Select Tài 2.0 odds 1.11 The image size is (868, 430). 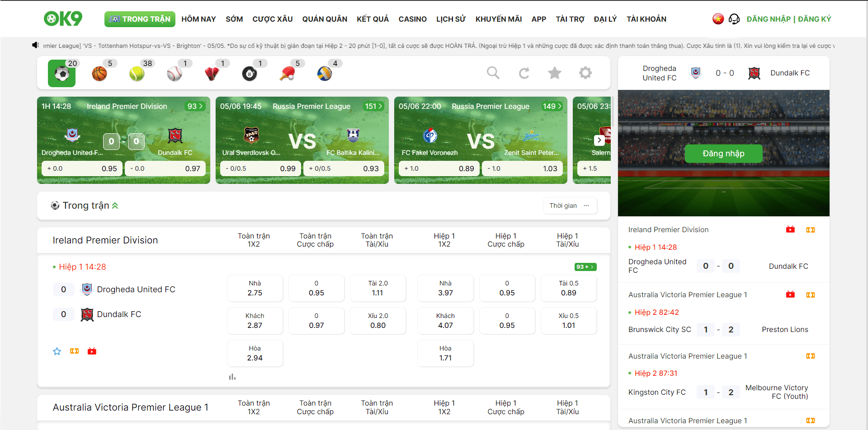point(378,288)
